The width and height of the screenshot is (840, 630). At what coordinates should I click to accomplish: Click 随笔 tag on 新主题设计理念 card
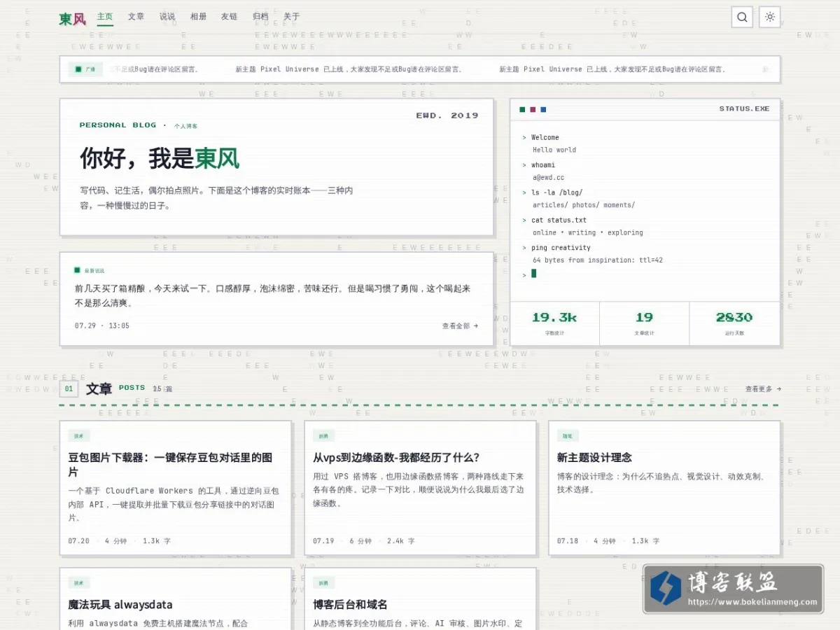568,435
